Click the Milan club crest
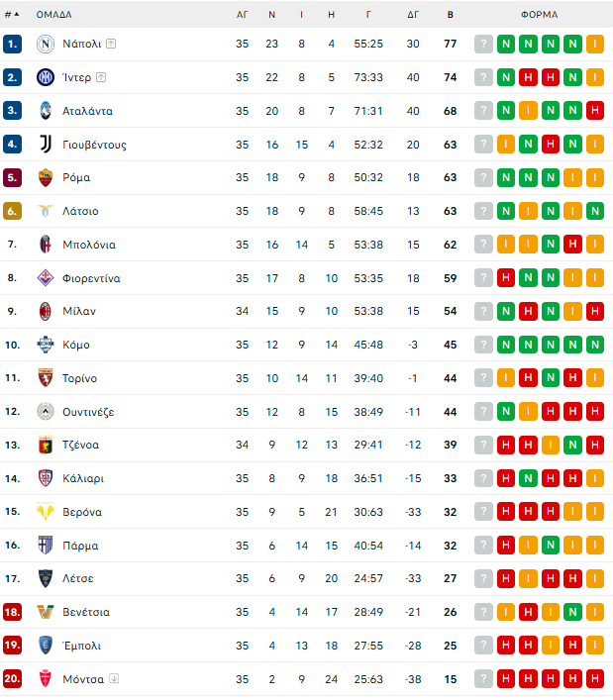Image resolution: width=613 pixels, height=700 pixels. [45, 311]
